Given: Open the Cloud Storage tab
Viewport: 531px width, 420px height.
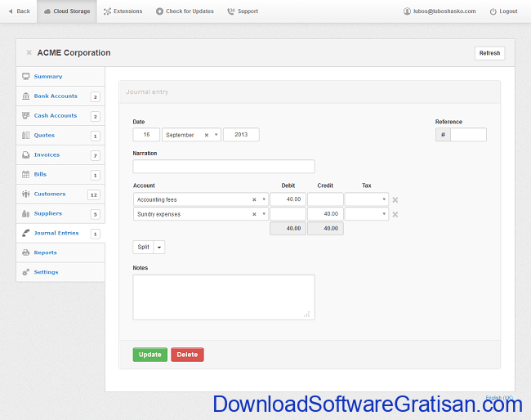Looking at the screenshot, I should point(66,11).
